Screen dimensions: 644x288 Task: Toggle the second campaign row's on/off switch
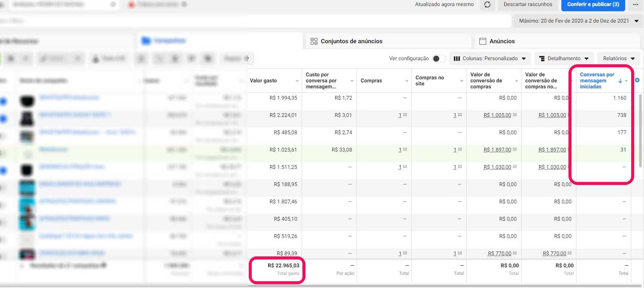point(3,118)
